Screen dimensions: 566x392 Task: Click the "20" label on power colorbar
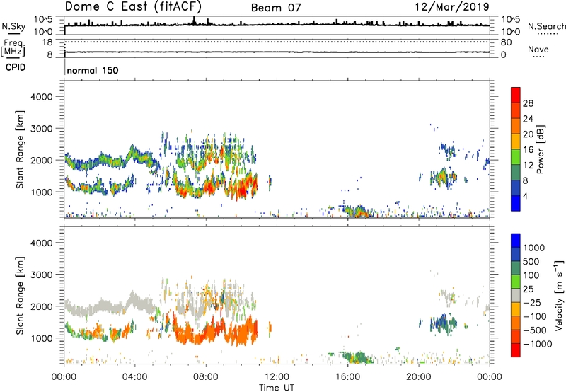pyautogui.click(x=528, y=134)
